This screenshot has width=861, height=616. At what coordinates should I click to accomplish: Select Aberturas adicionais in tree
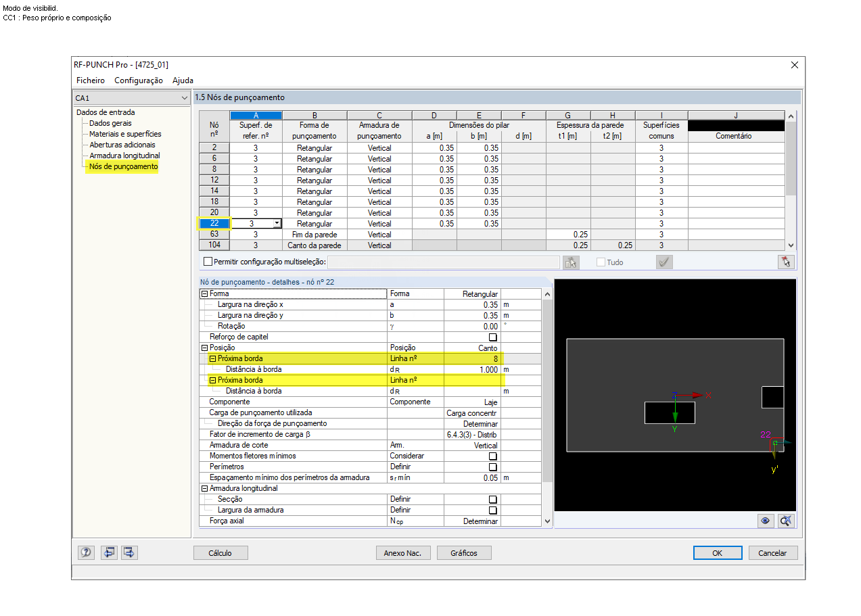pyautogui.click(x=122, y=145)
